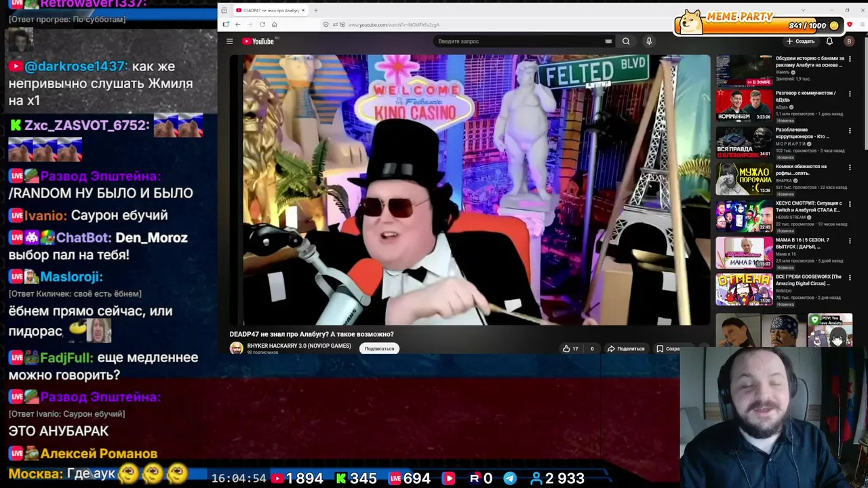Open video title Комики обижаются на рофлы

801,169
